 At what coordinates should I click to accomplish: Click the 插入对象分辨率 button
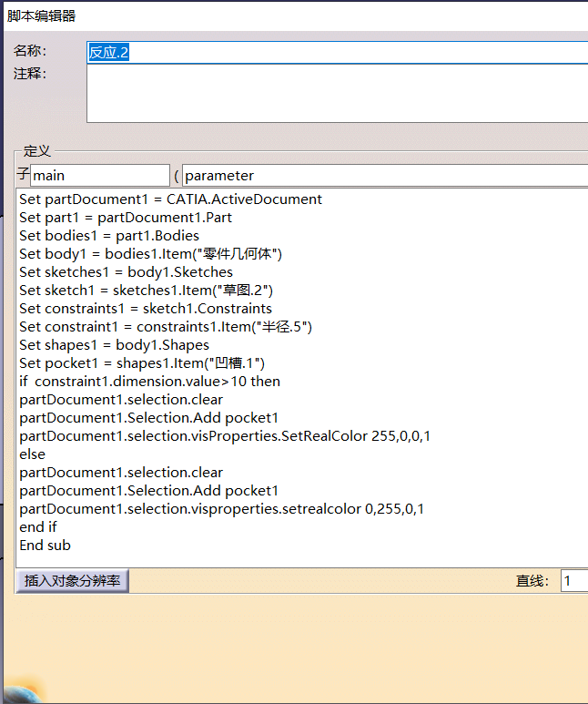pyautogui.click(x=72, y=581)
